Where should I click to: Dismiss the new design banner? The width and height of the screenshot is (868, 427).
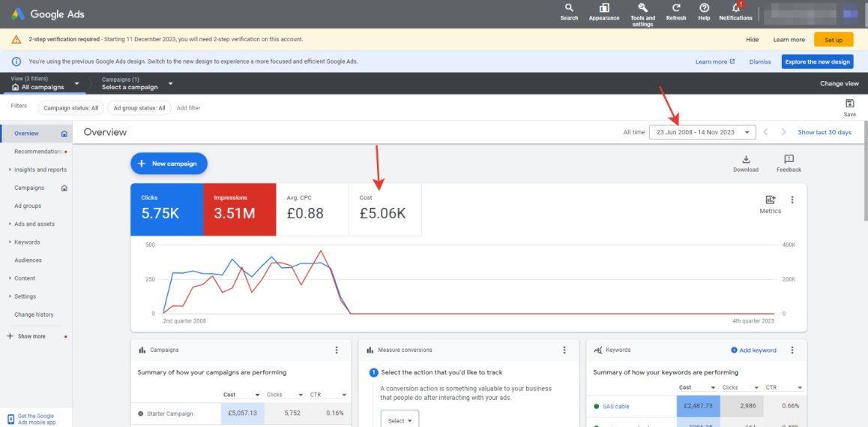(760, 62)
